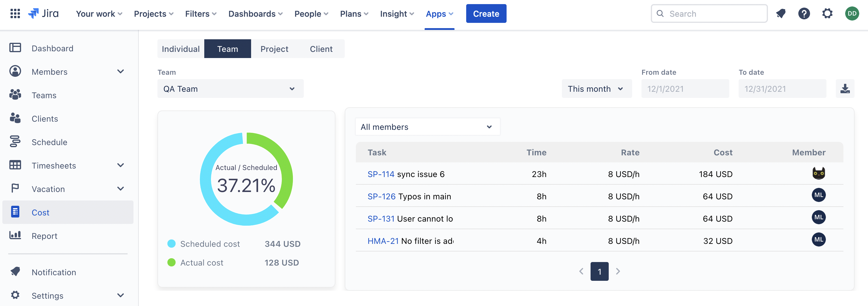The width and height of the screenshot is (868, 306).
Task: Download the cost report via export icon
Action: 845,89
